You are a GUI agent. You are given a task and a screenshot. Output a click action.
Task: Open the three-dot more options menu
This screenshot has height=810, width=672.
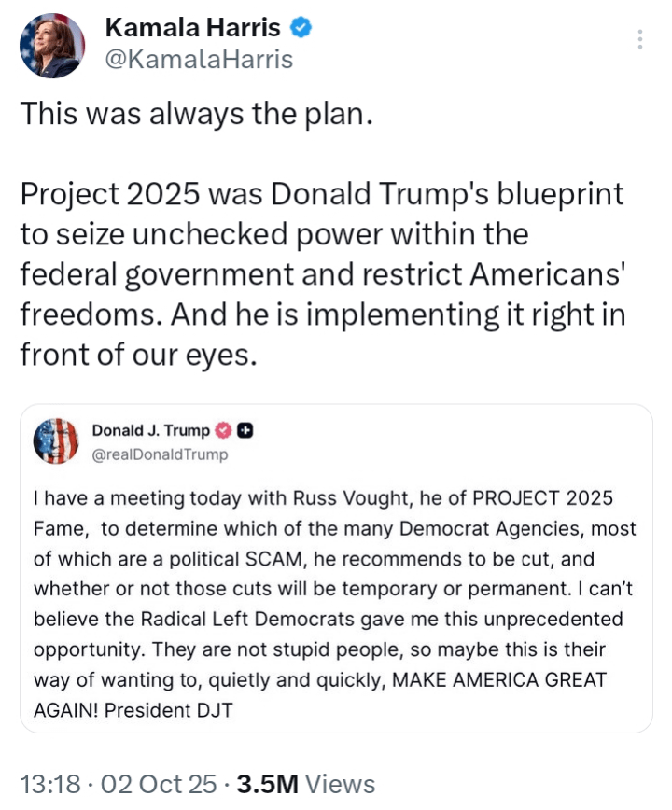(x=639, y=40)
